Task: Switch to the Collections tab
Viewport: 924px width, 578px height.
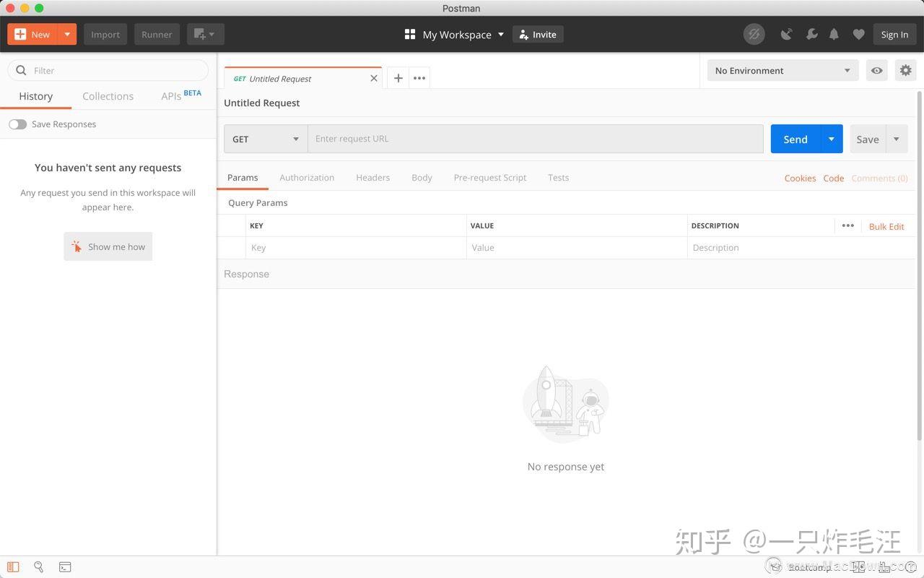Action: tap(108, 95)
